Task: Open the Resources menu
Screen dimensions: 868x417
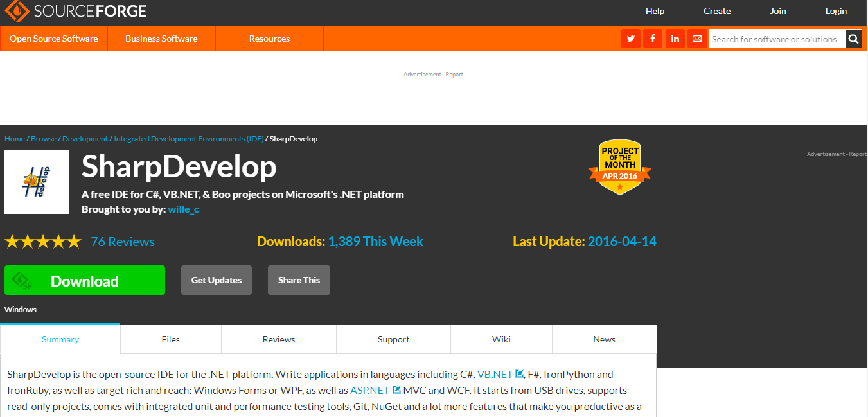Action: tap(269, 39)
